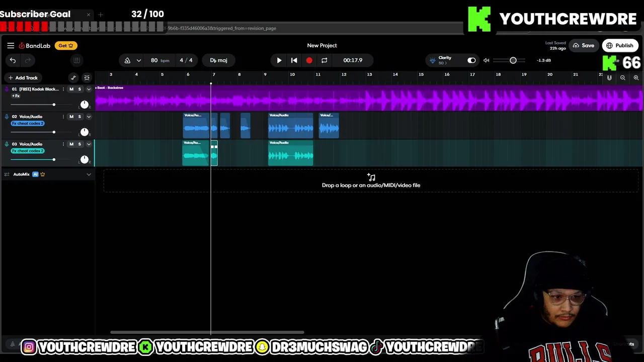Edit the 80 bpm tempo field

[x=159, y=60]
